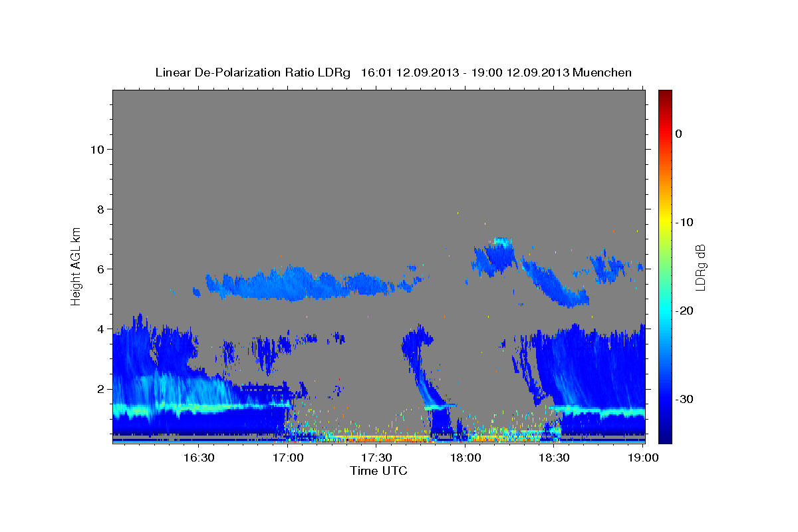Click the dark red top of colorbar
Viewport: 798px width, 532px height.
pyautogui.click(x=665, y=95)
